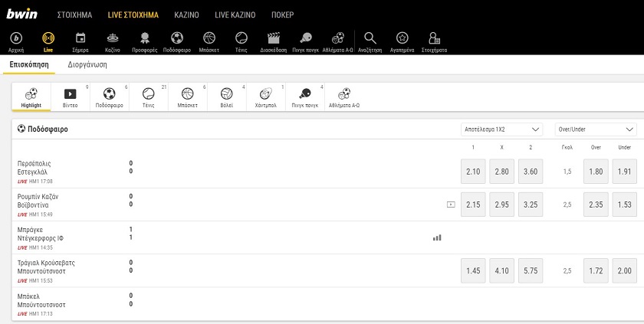
Task: Pick Over 1.72 in Τράγιαλ Κρούσεβατς match
Action: click(x=596, y=270)
